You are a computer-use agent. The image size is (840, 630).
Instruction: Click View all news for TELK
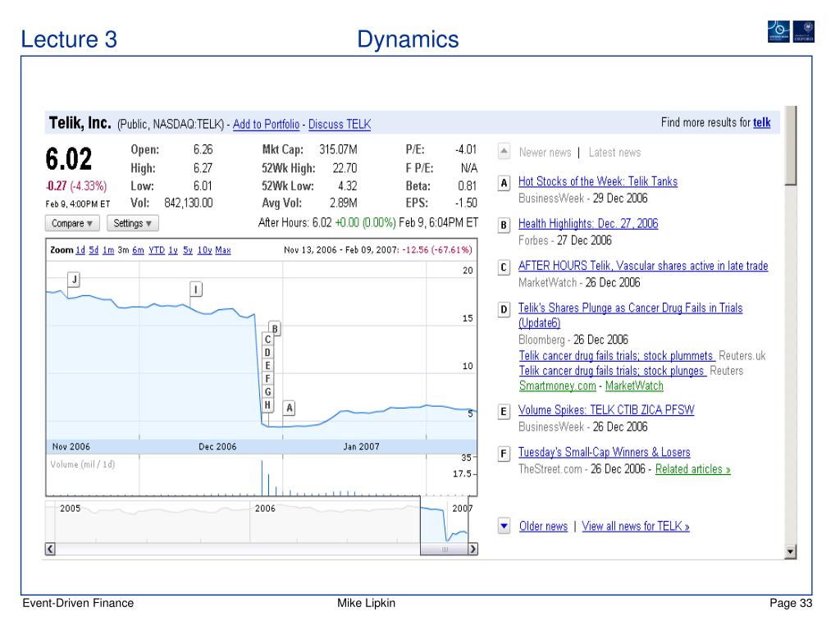636,527
